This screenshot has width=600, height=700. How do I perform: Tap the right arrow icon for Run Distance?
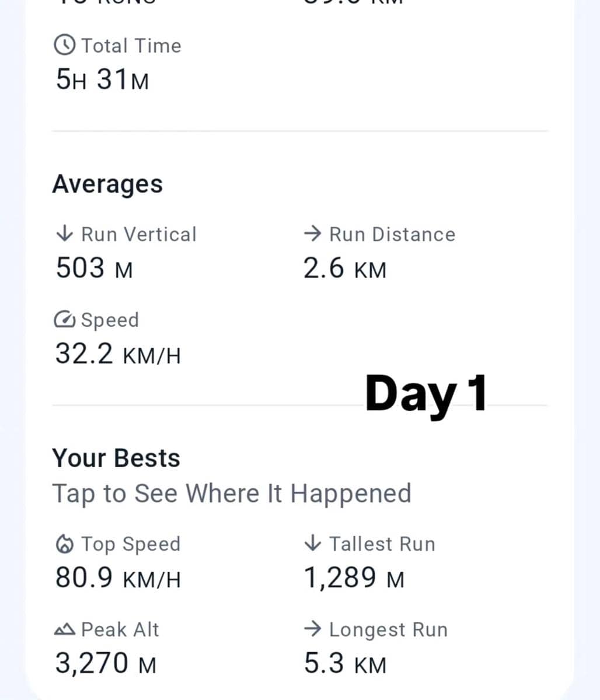[313, 234]
